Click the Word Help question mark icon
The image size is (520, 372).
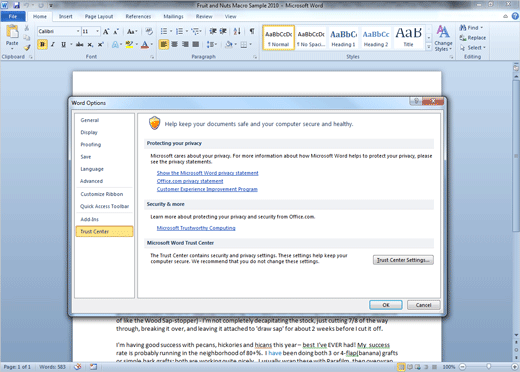click(515, 16)
